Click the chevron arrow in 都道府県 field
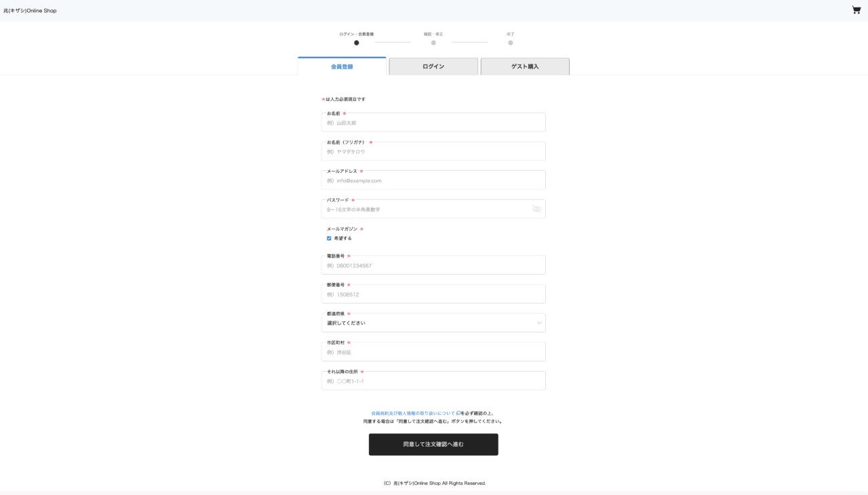Image resolution: width=868 pixels, height=495 pixels. [x=539, y=323]
